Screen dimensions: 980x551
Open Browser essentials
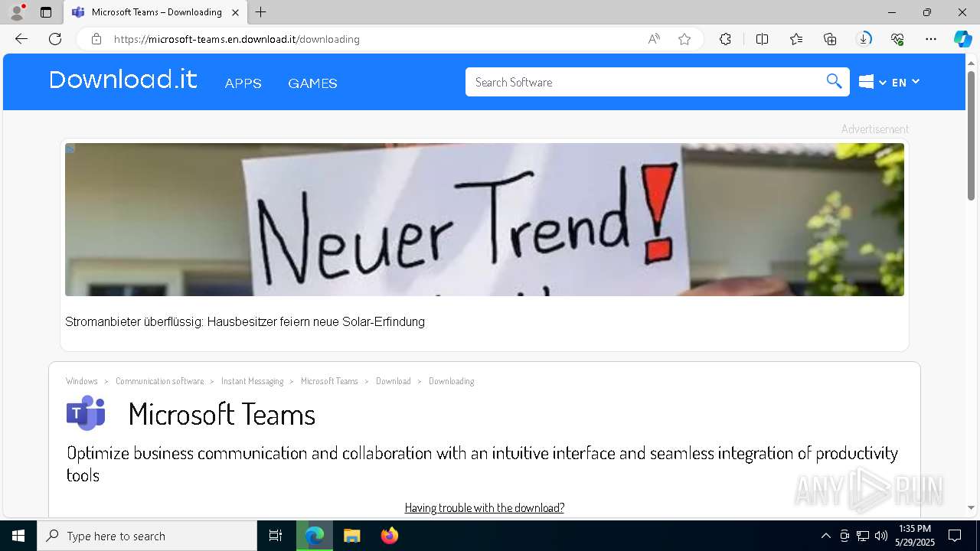897,39
